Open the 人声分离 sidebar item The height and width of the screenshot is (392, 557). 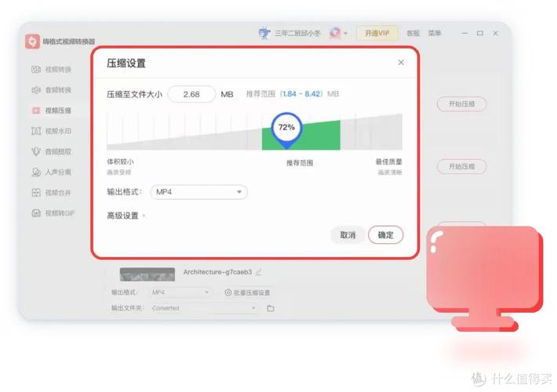click(x=51, y=172)
